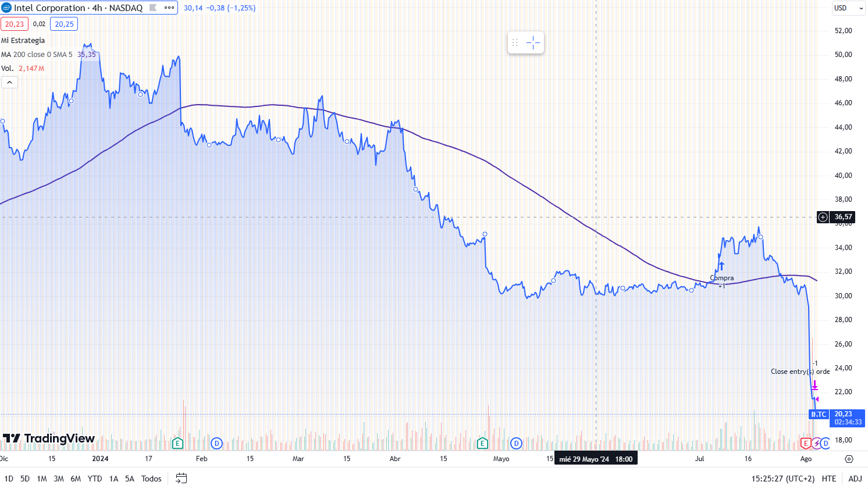868x489 pixels.
Task: Open the go-to-date calendar icon
Action: (x=182, y=479)
